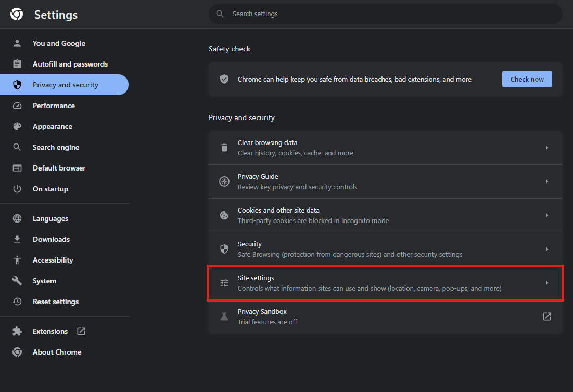This screenshot has height=392, width=573.
Task: Open On startup settings
Action: click(65, 189)
